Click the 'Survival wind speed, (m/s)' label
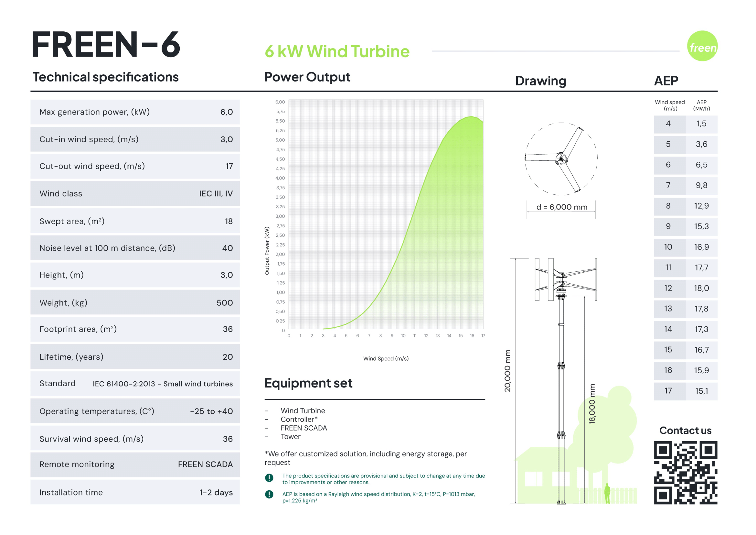The width and height of the screenshot is (756, 535). (x=91, y=439)
